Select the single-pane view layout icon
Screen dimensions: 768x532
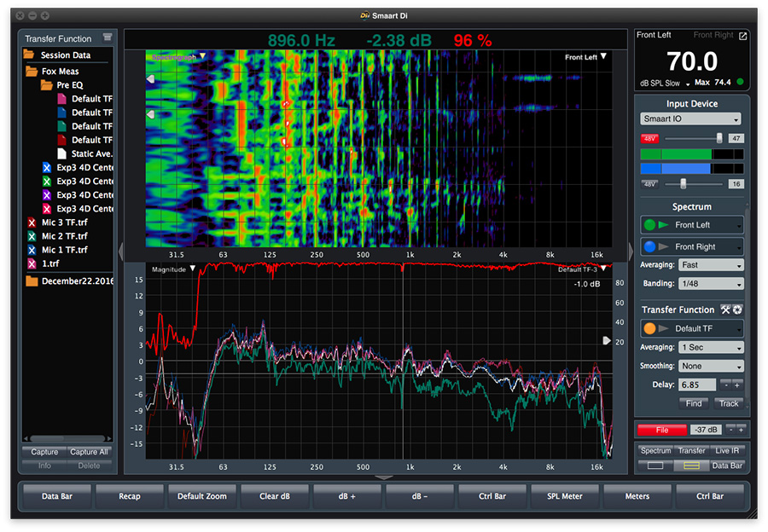[655, 465]
